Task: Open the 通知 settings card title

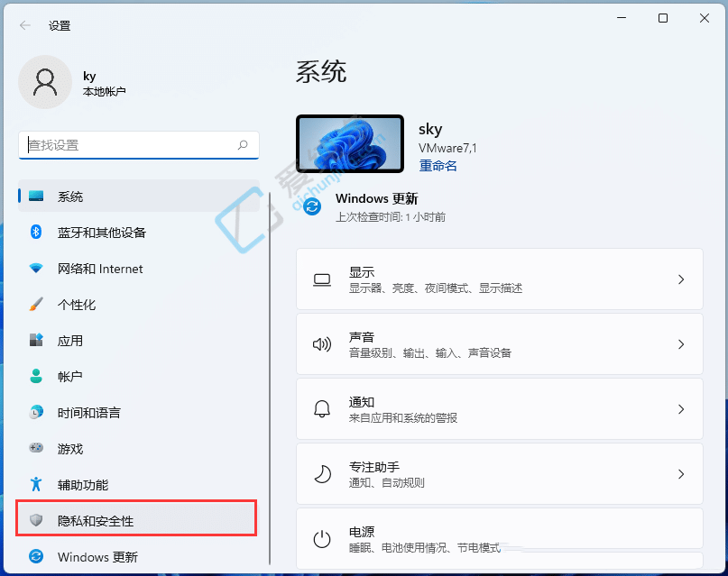Action: tap(362, 402)
